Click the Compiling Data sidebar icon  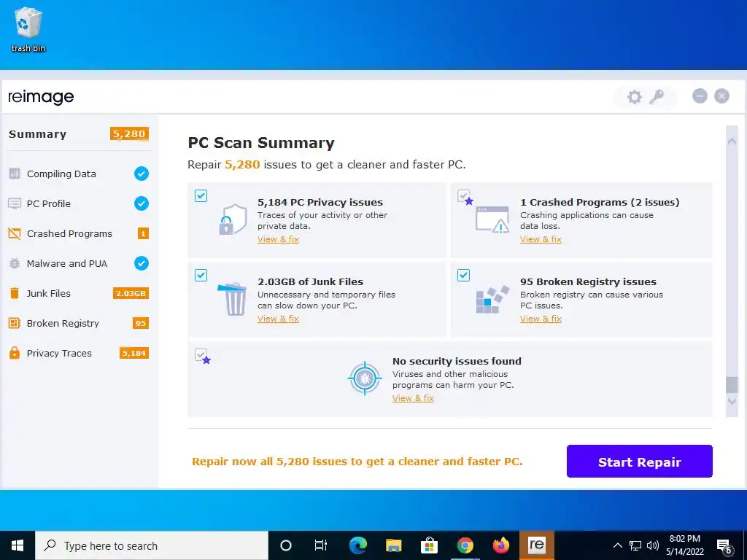(x=15, y=174)
